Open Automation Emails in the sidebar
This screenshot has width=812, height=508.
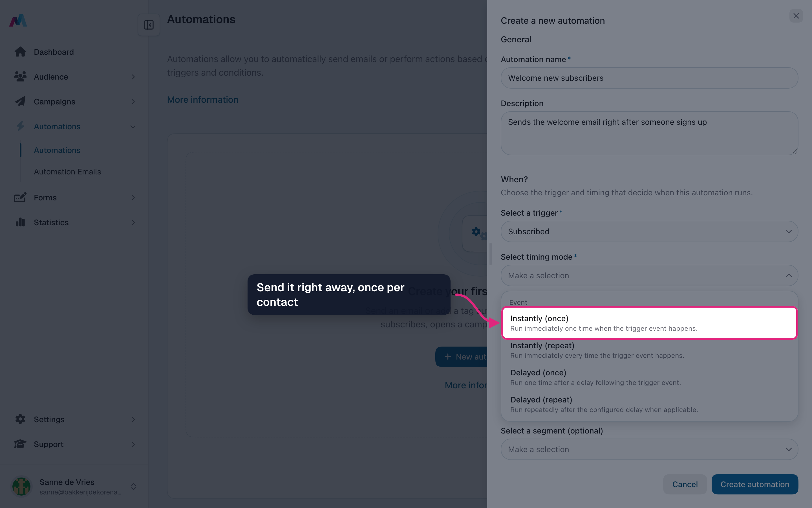coord(67,172)
